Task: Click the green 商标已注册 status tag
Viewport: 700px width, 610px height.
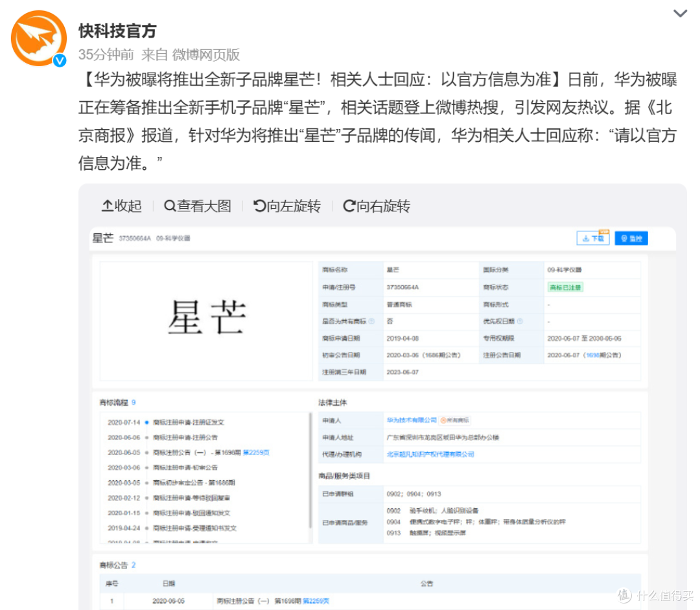Action: click(x=565, y=287)
